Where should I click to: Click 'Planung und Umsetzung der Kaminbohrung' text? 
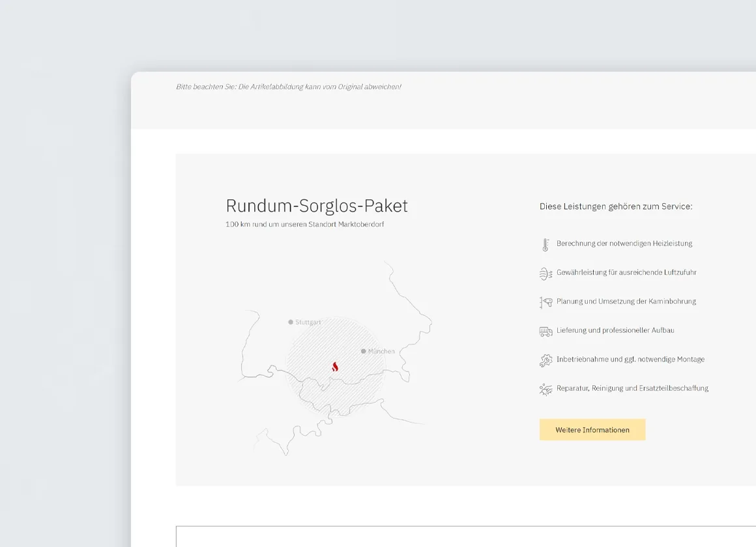(626, 302)
